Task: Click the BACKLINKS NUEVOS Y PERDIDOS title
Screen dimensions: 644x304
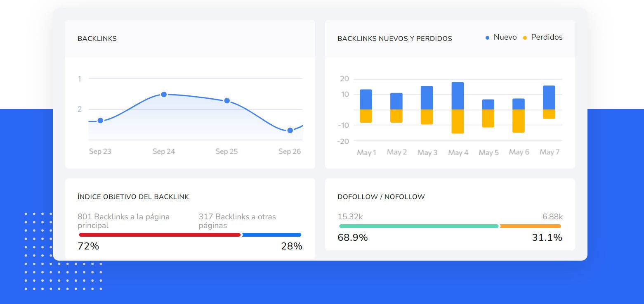Action: pos(395,38)
